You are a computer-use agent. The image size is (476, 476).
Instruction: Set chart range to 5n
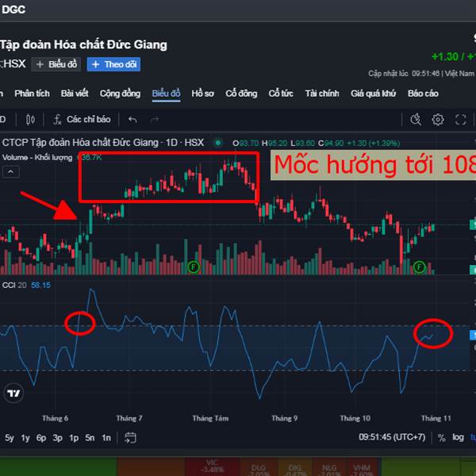click(x=90, y=438)
